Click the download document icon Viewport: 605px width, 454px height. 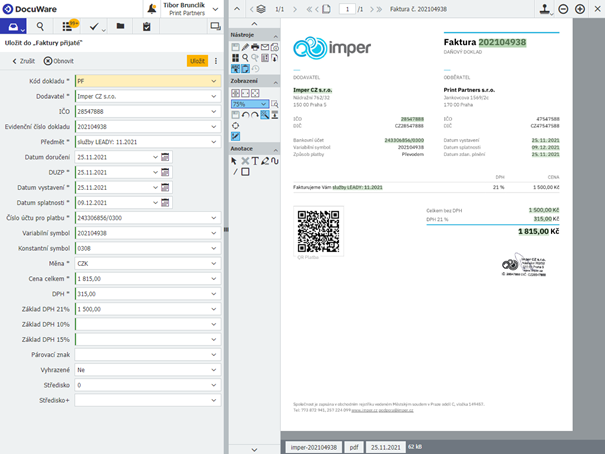point(275,58)
